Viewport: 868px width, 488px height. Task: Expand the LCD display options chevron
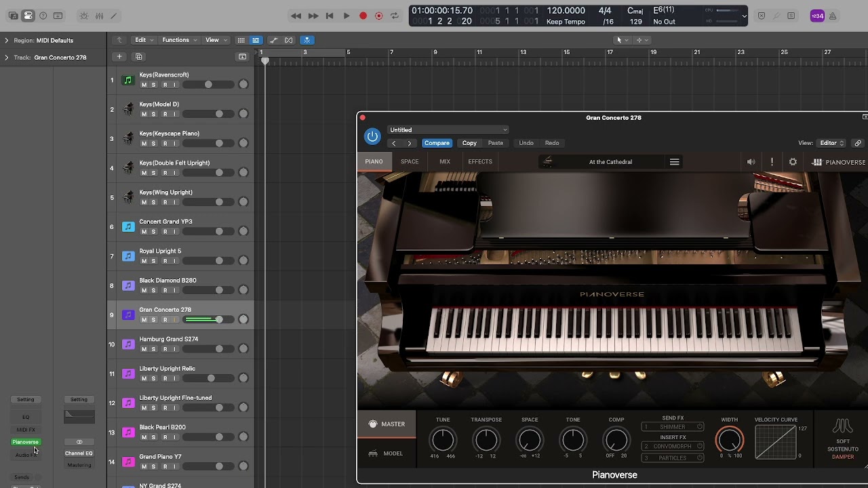(x=744, y=16)
